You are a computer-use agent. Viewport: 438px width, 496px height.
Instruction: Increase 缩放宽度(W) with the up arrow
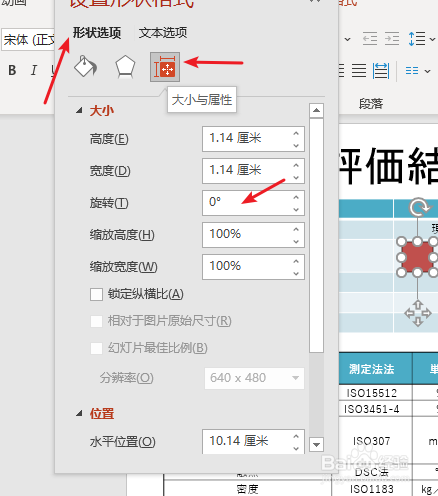click(296, 261)
